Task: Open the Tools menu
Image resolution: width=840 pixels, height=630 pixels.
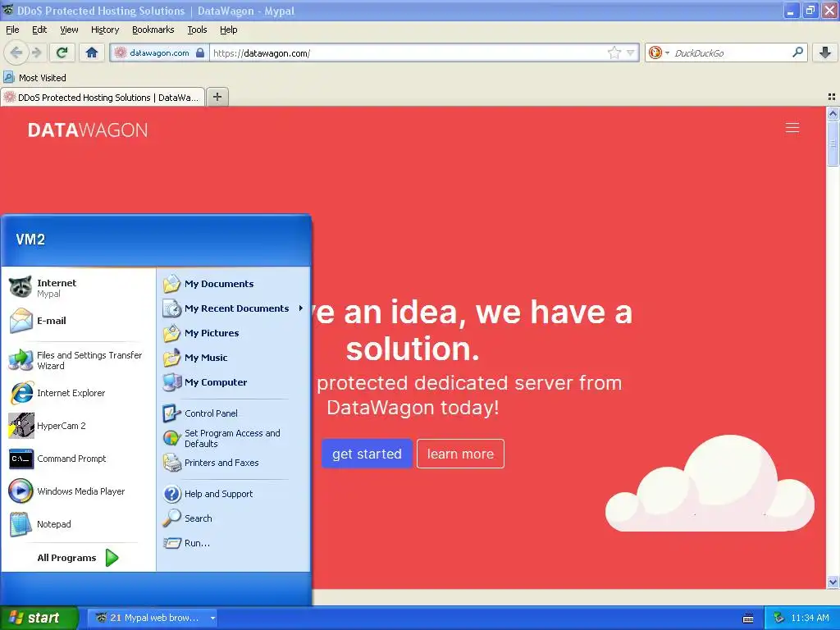Action: tap(197, 30)
